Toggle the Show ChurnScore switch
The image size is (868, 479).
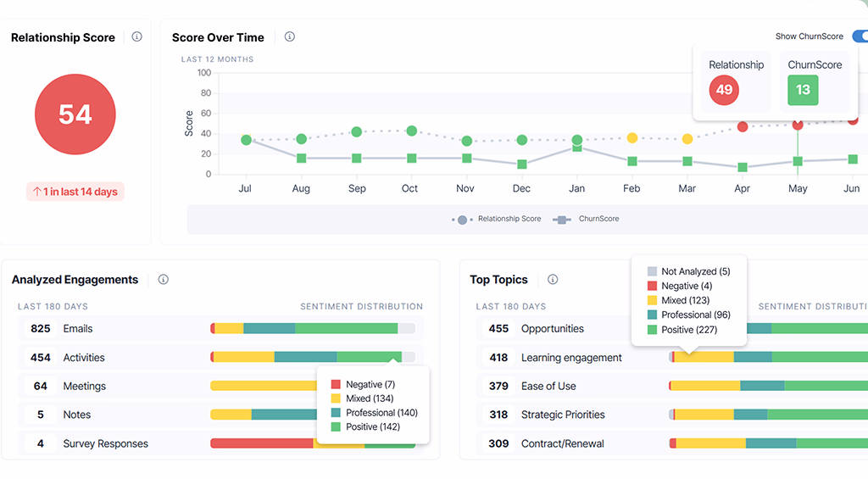pos(860,36)
